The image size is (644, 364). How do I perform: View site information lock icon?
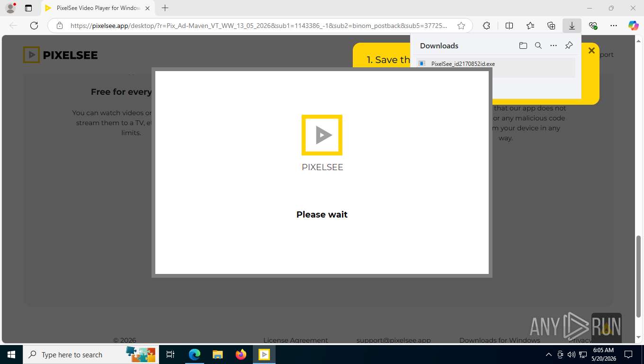click(x=60, y=26)
